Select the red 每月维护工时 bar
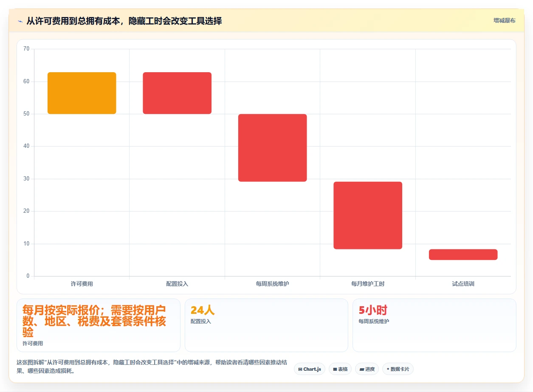 pyautogui.click(x=368, y=215)
